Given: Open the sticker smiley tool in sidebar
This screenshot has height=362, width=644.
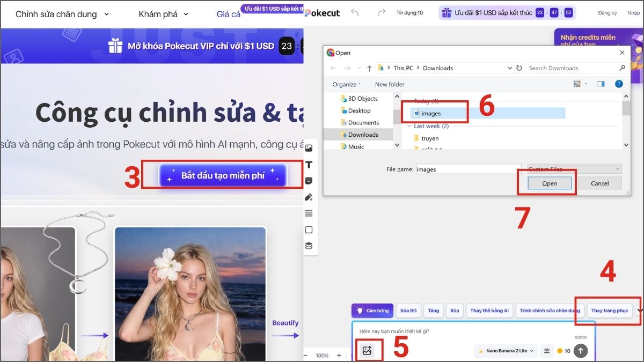Looking at the screenshot, I should click(x=309, y=181).
